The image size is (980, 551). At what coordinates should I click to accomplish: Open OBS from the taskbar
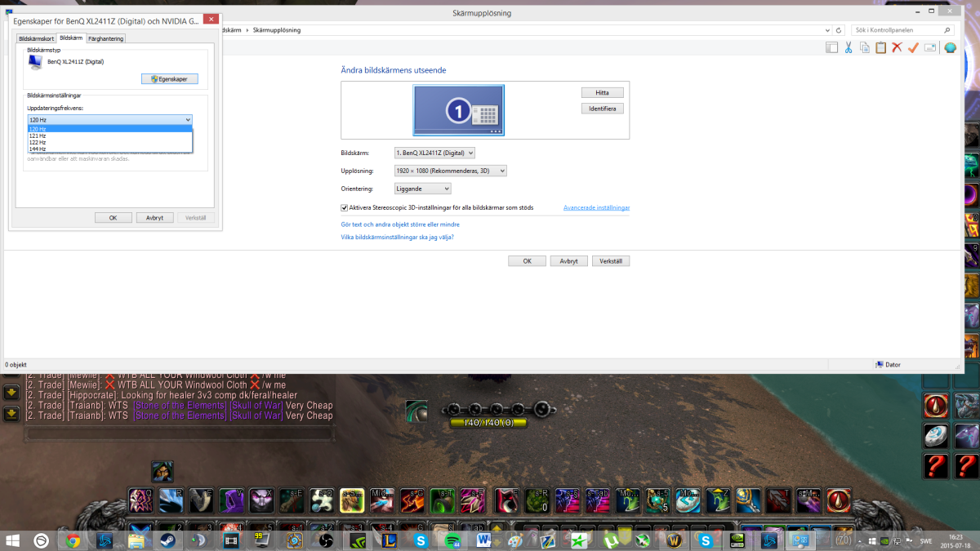(x=325, y=540)
